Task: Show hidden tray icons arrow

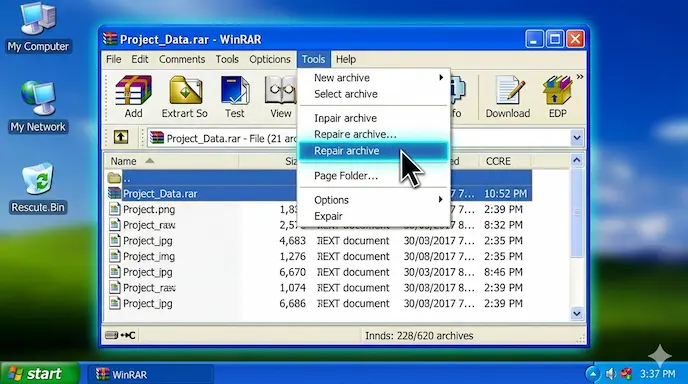Action: tap(593, 374)
